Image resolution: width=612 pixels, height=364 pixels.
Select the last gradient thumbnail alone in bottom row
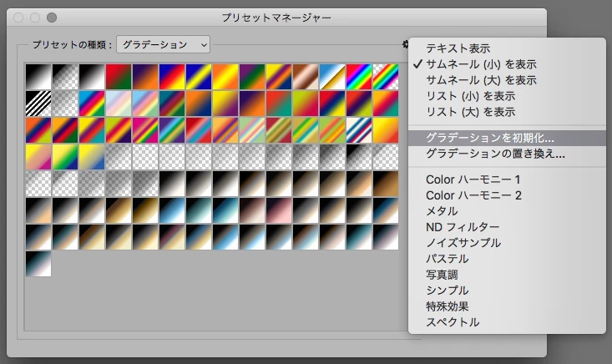(x=38, y=264)
